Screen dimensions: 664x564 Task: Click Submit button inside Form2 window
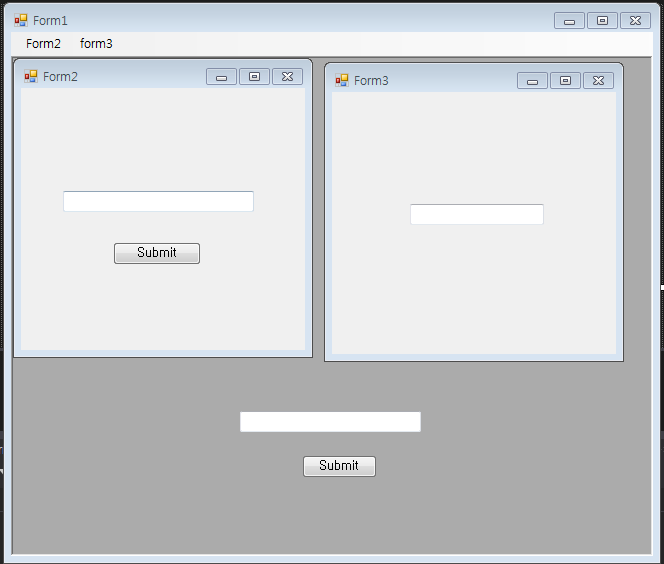[157, 253]
